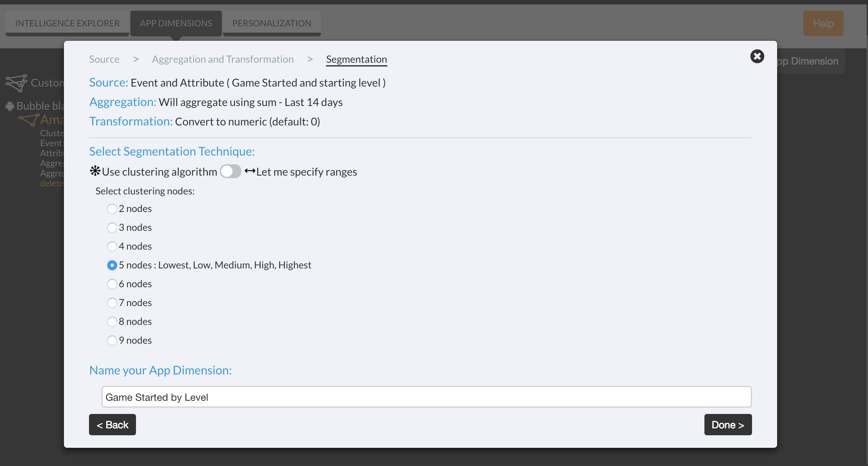Image resolution: width=868 pixels, height=466 pixels.
Task: Click the Back button
Action: 112,425
